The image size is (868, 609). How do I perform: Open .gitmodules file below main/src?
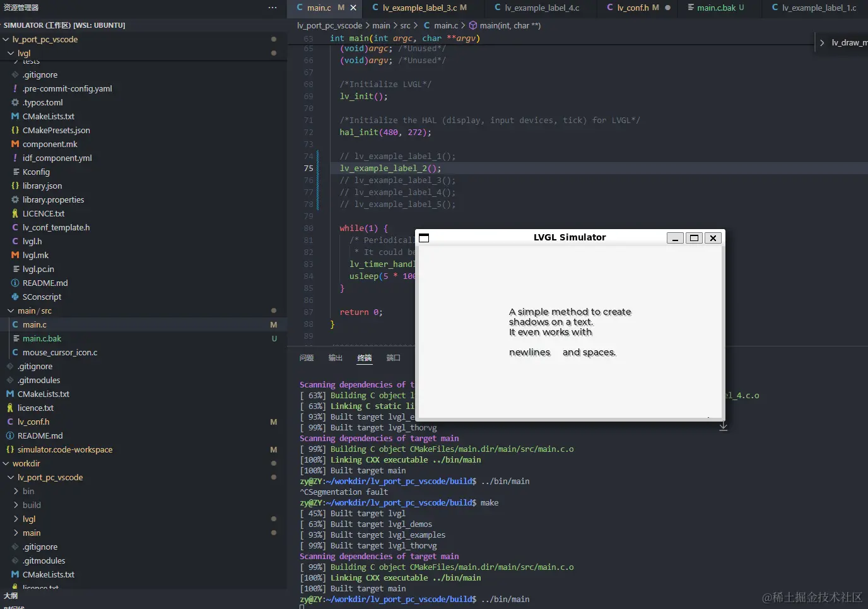[x=38, y=380]
